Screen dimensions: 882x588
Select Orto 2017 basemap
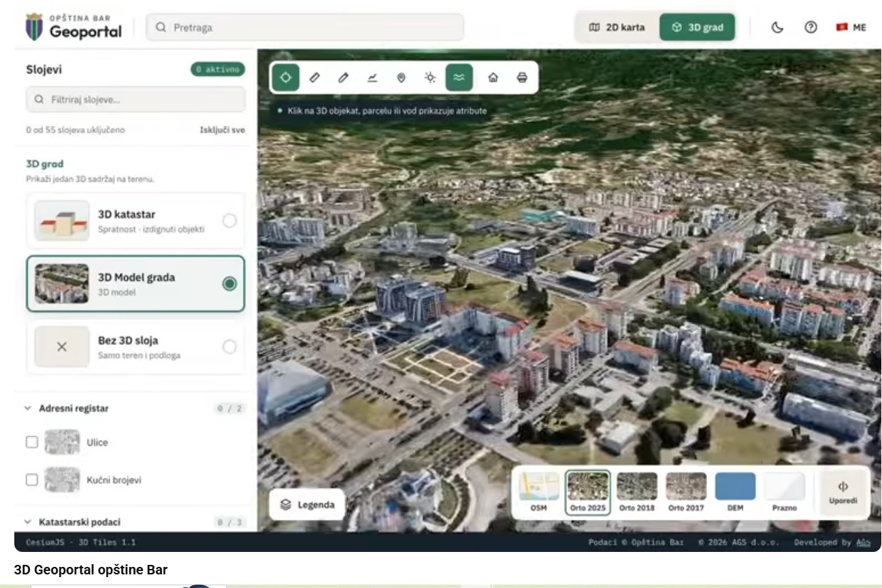pyautogui.click(x=686, y=493)
